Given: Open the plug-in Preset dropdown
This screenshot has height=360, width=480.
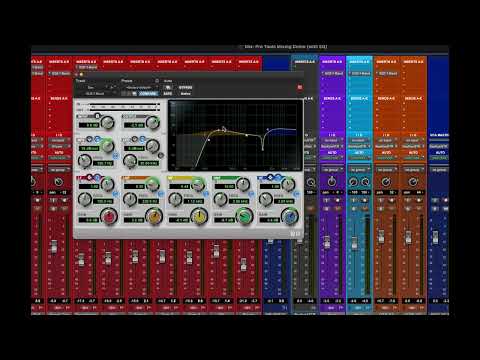Looking at the screenshot, I should click(x=140, y=87).
